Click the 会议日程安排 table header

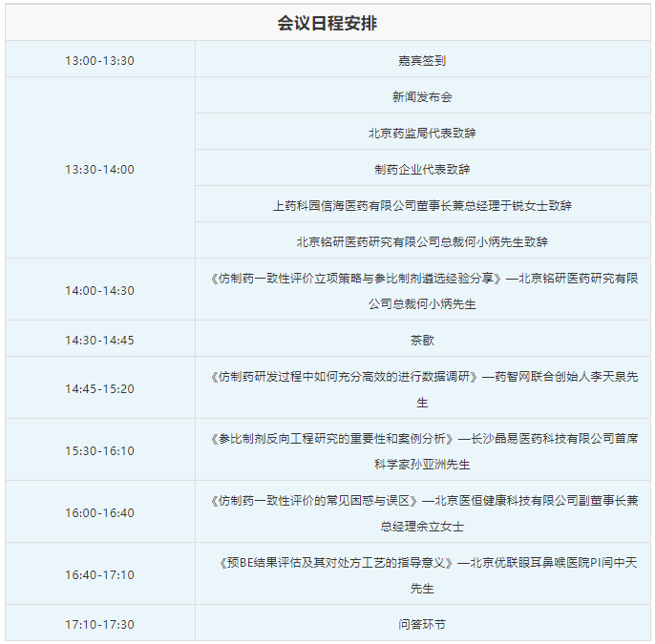[x=327, y=24]
